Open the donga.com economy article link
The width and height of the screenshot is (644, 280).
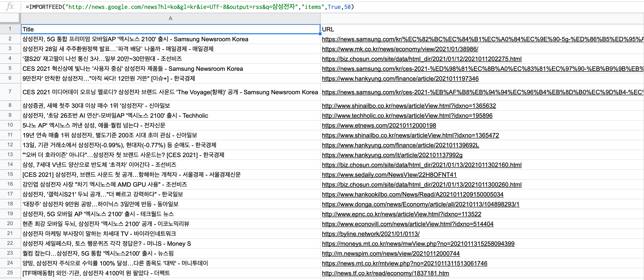[x=420, y=204]
